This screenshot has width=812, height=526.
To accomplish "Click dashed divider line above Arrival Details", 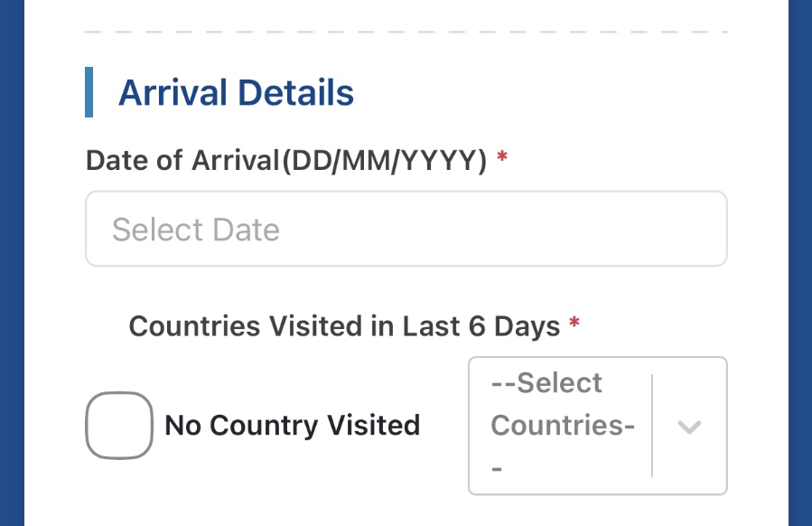I will tap(406, 33).
